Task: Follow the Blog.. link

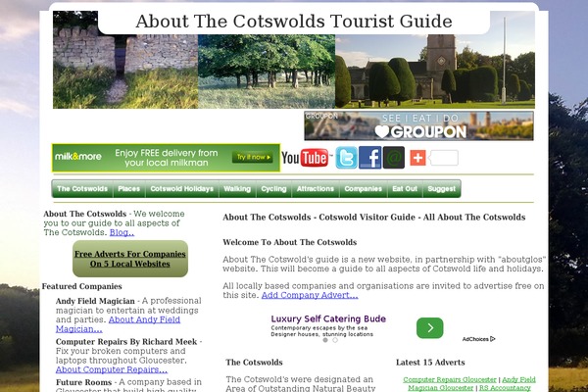Action: 122,232
